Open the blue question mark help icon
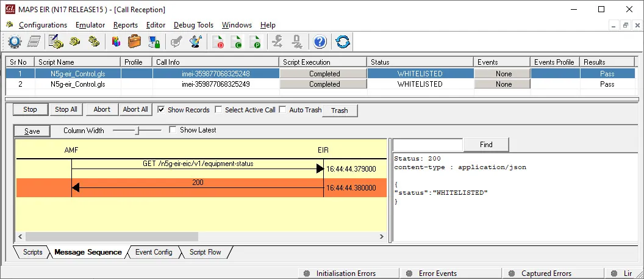Image resolution: width=644 pixels, height=279 pixels. pyautogui.click(x=320, y=42)
